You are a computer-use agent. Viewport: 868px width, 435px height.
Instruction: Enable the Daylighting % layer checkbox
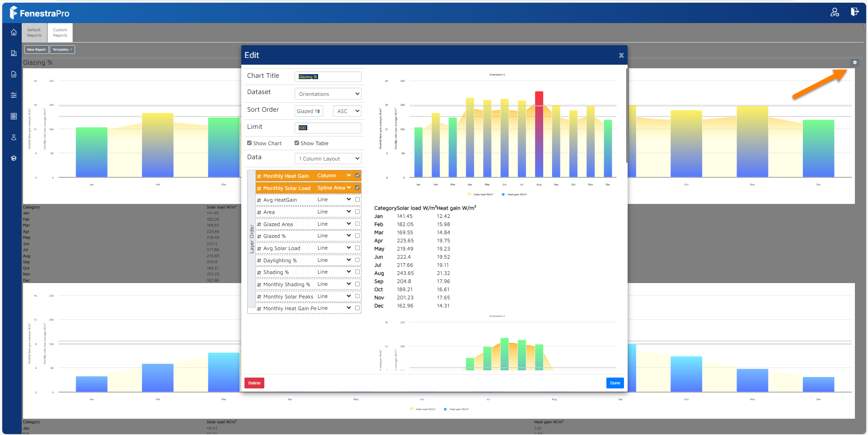357,260
